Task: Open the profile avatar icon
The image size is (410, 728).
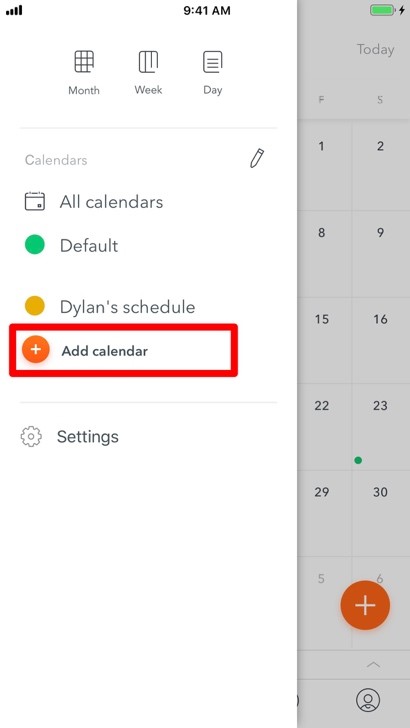Action: coord(368,700)
